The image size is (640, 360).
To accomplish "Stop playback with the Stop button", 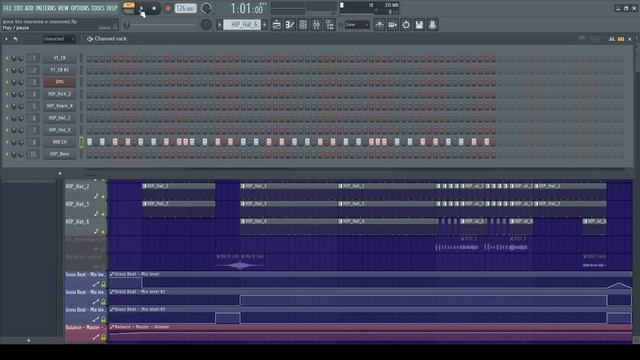I will (154, 8).
